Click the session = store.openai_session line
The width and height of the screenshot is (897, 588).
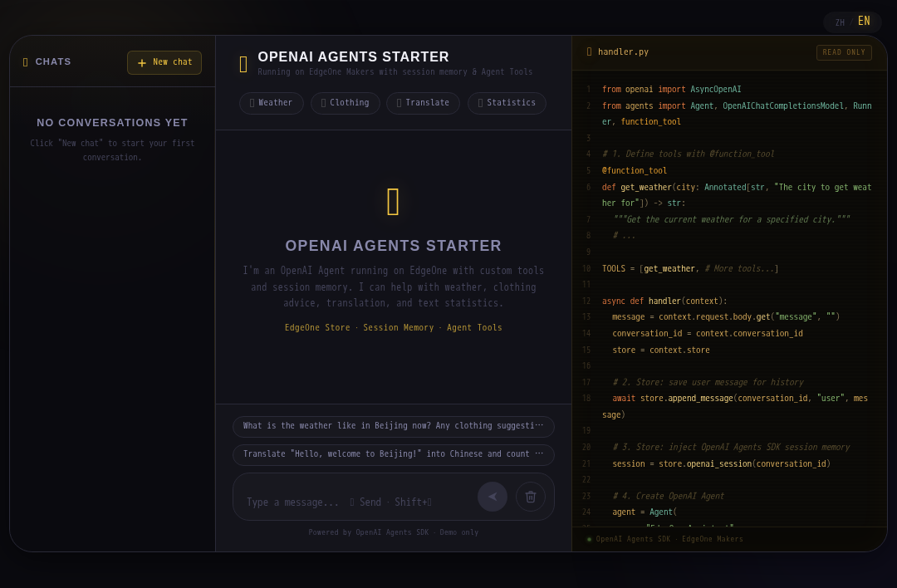click(721, 464)
